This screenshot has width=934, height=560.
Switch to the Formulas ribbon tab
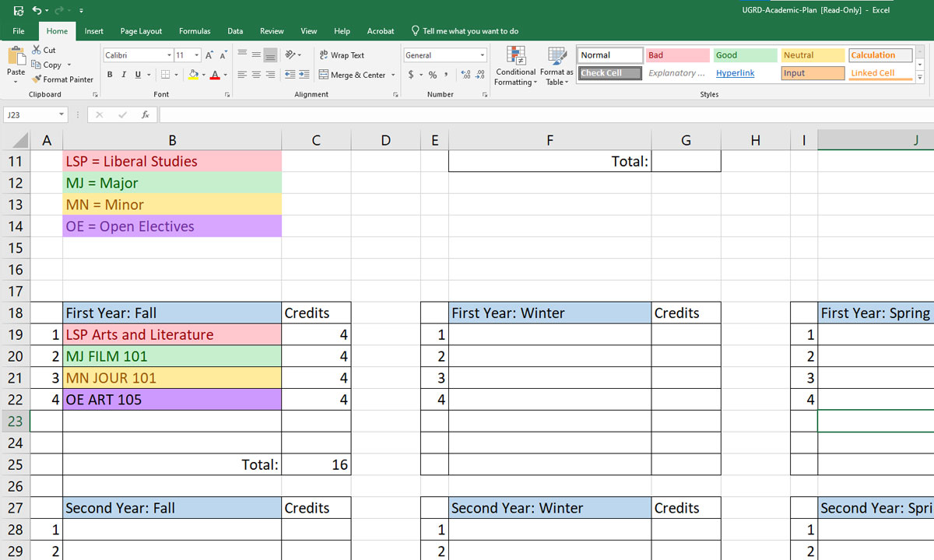point(195,31)
